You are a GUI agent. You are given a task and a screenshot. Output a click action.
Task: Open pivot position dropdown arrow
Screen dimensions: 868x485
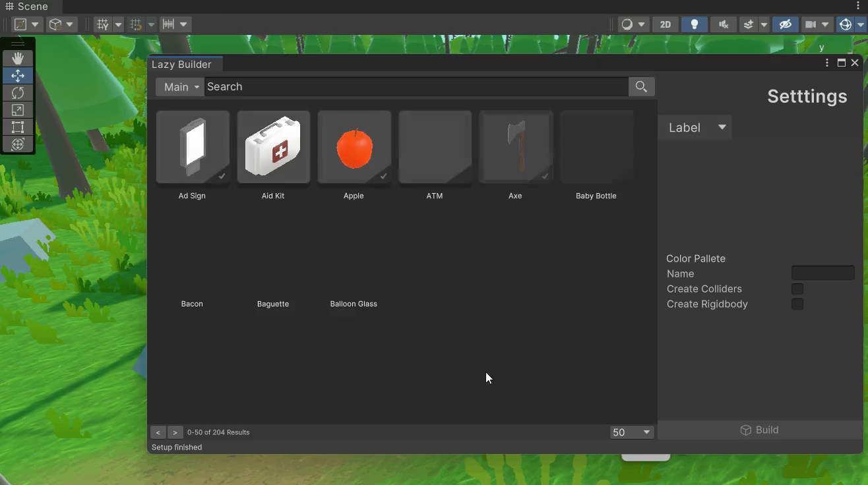click(36, 24)
